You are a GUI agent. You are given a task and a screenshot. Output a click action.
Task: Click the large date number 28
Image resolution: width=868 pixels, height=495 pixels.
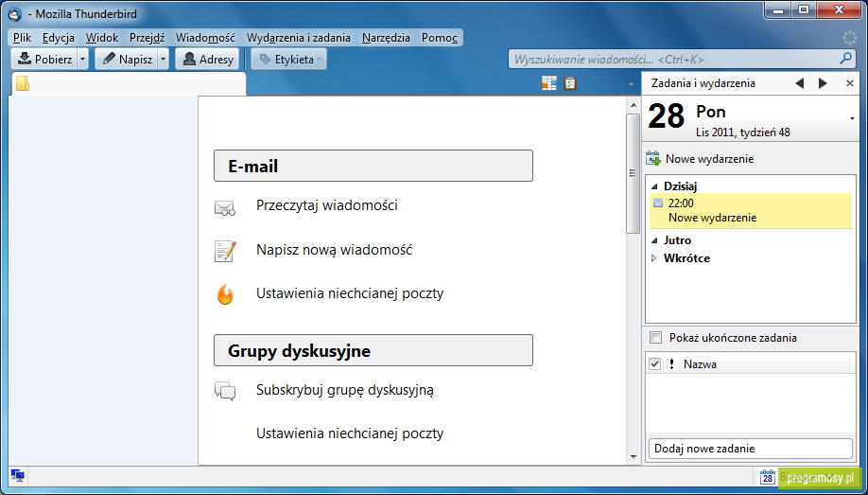coord(667,117)
